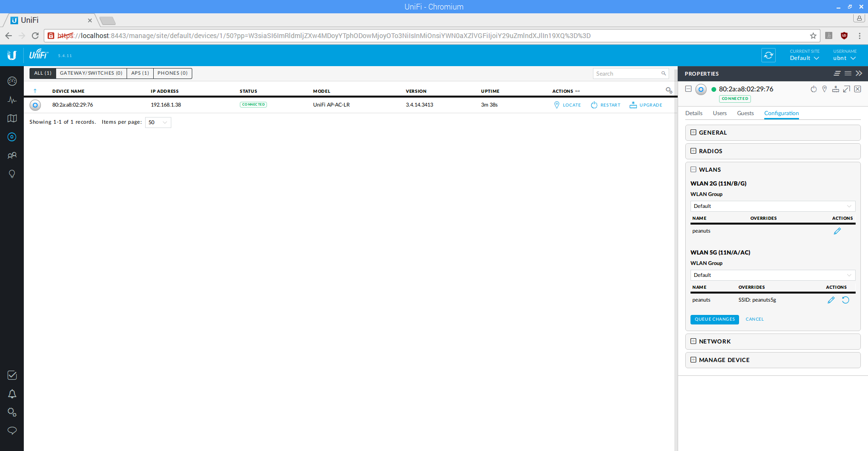The width and height of the screenshot is (868, 451).
Task: Expand the GENERAL section
Action: 693,133
